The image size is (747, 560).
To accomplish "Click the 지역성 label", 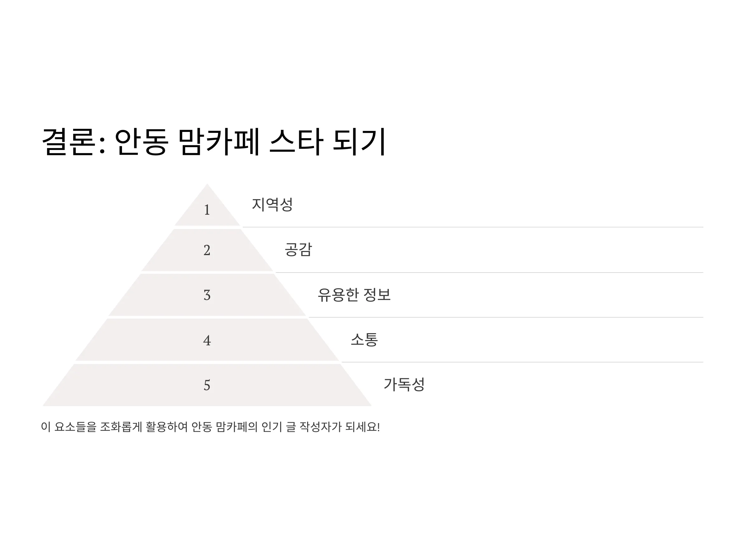I will click(x=272, y=205).
